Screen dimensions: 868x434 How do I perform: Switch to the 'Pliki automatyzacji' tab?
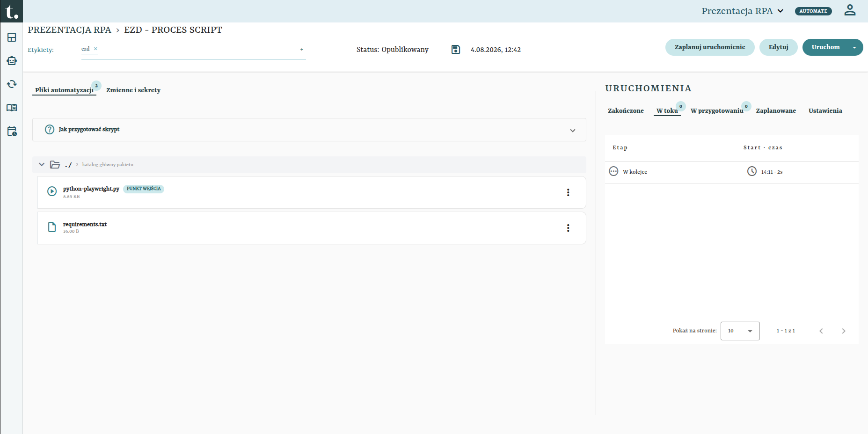(65, 90)
